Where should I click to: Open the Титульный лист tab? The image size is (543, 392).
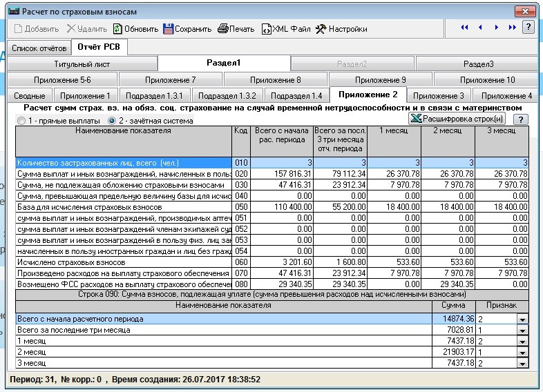[82, 64]
